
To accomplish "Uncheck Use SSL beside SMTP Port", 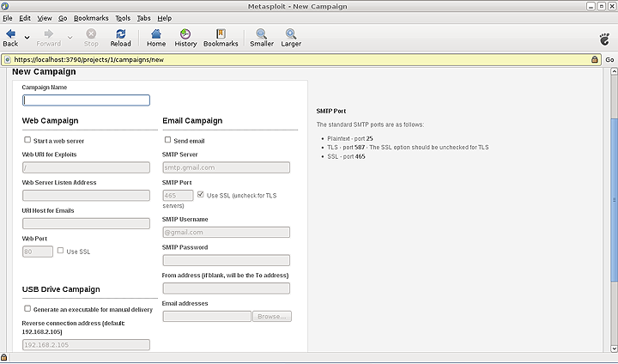I will pyautogui.click(x=201, y=194).
